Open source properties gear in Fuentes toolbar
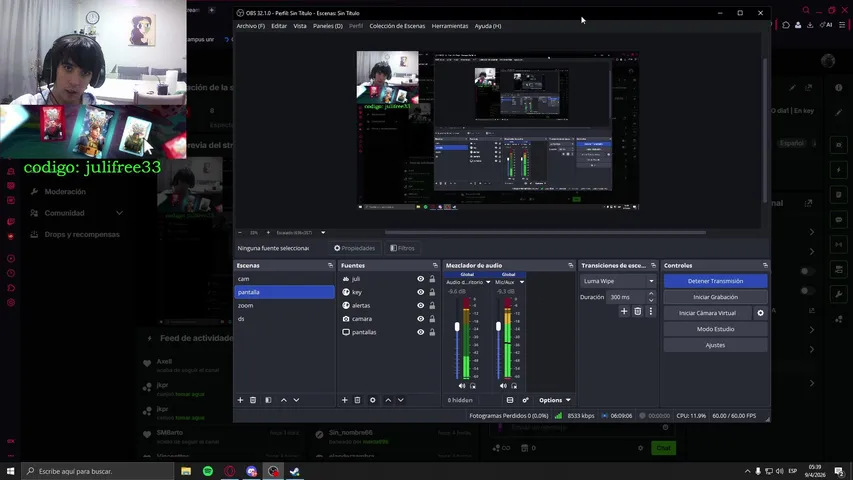Image resolution: width=853 pixels, height=480 pixels. pos(373,400)
